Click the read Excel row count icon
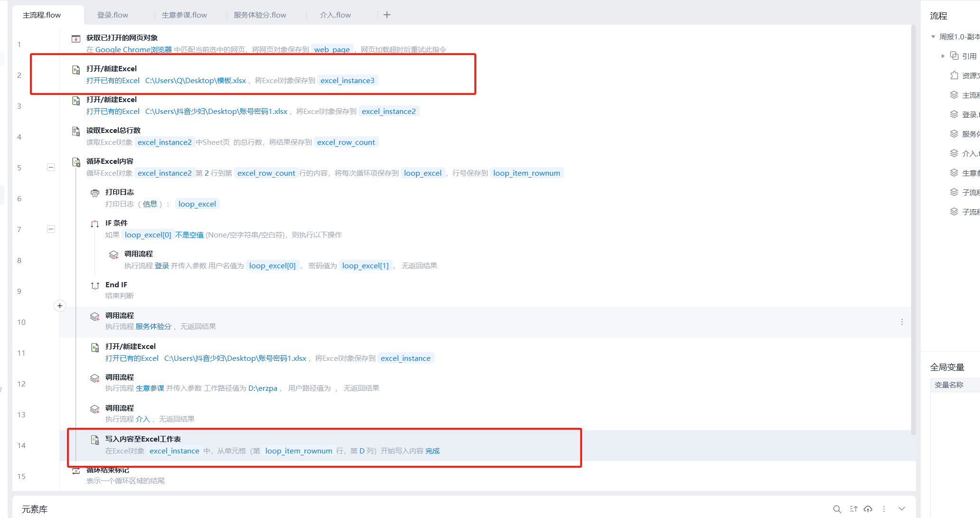This screenshot has width=980, height=518. pyautogui.click(x=76, y=131)
